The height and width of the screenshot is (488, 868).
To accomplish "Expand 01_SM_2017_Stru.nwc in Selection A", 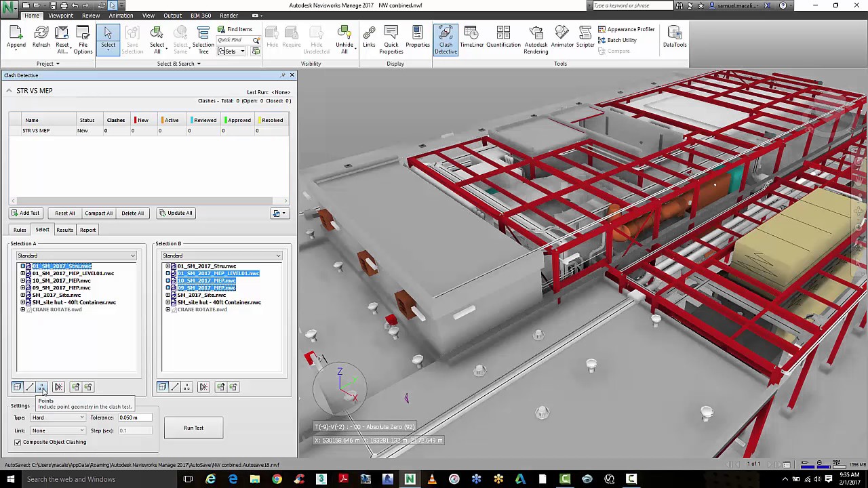I will click(x=22, y=266).
